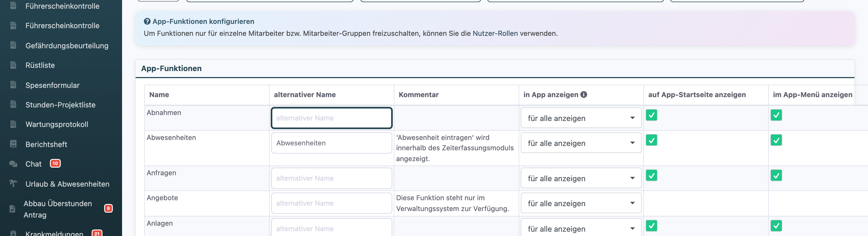Click the Spesenformular document icon
Screen dimensions: 868x236
coord(13,85)
